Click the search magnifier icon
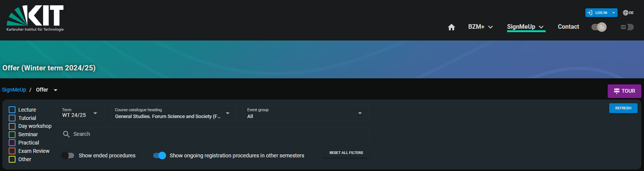The width and height of the screenshot is (644, 171). 66,134
